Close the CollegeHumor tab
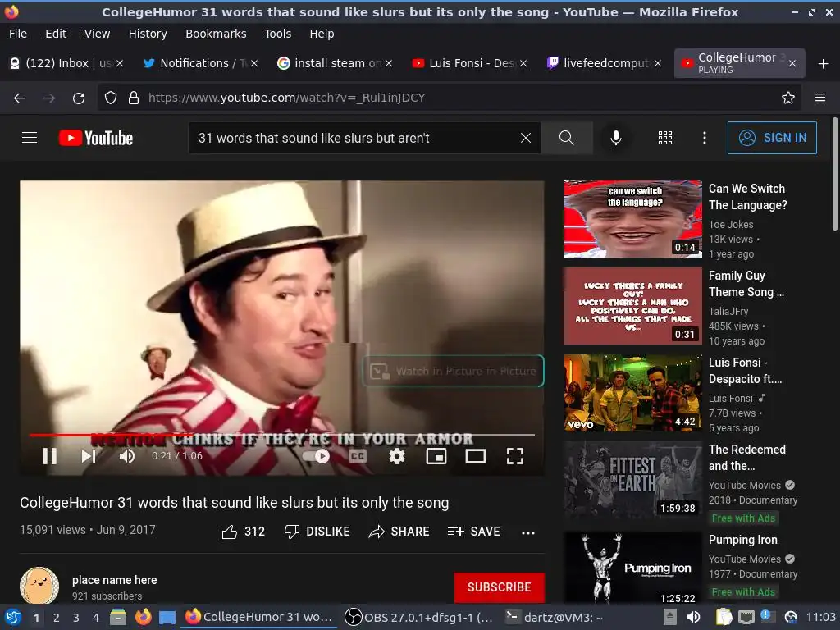Screen dimensions: 840x630 [792, 63]
